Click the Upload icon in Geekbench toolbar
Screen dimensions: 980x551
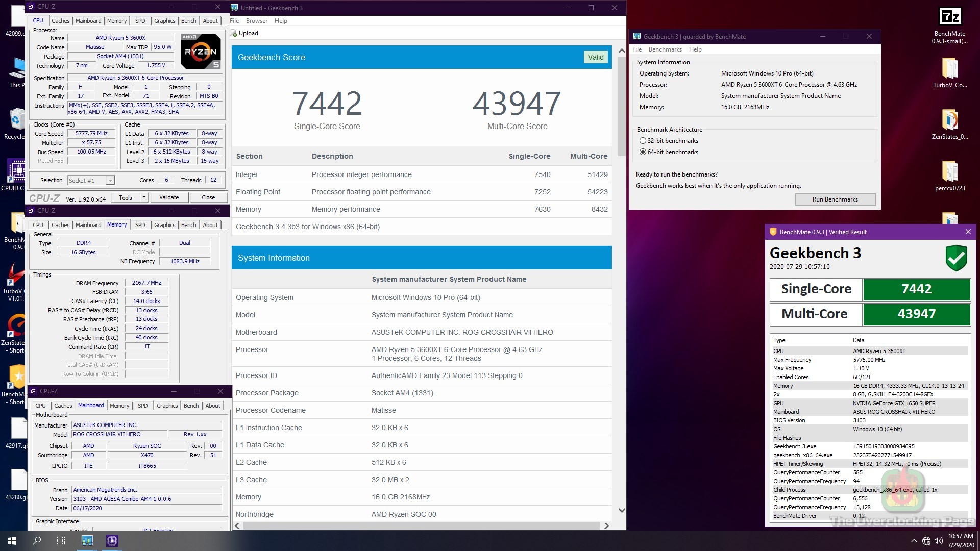click(x=234, y=33)
